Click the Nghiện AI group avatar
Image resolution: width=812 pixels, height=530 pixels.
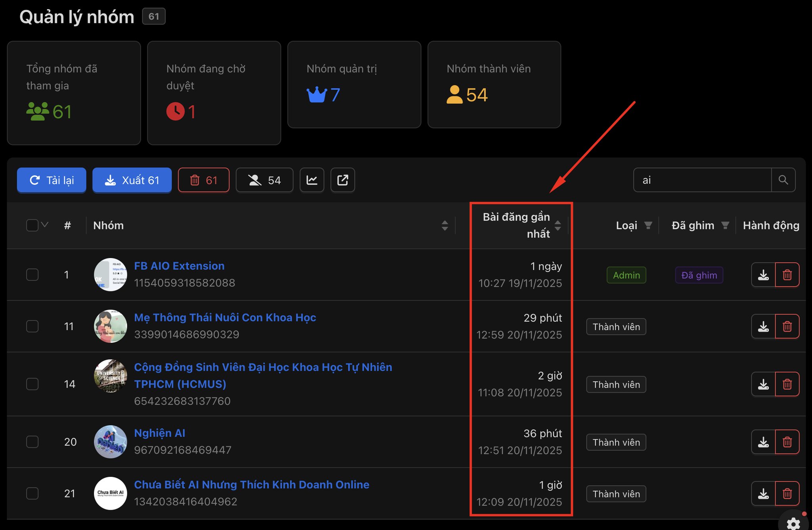point(111,442)
